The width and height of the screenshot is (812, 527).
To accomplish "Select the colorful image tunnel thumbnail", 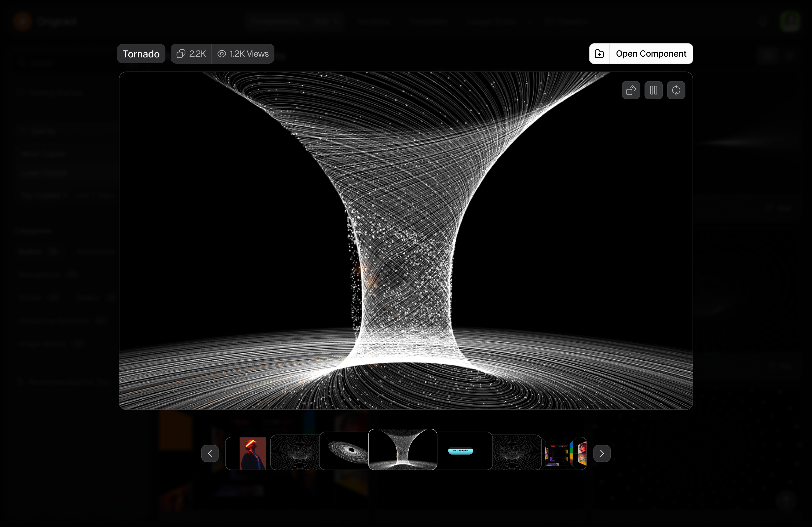I will click(564, 453).
